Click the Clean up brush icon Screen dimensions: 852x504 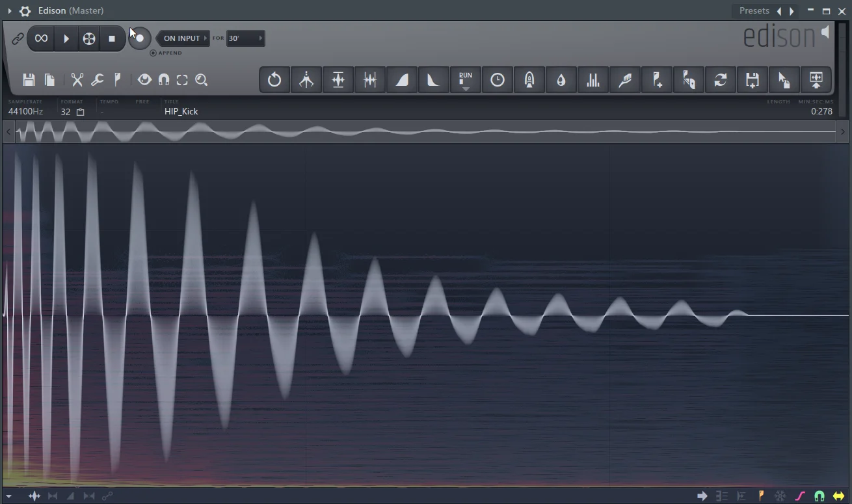[625, 80]
